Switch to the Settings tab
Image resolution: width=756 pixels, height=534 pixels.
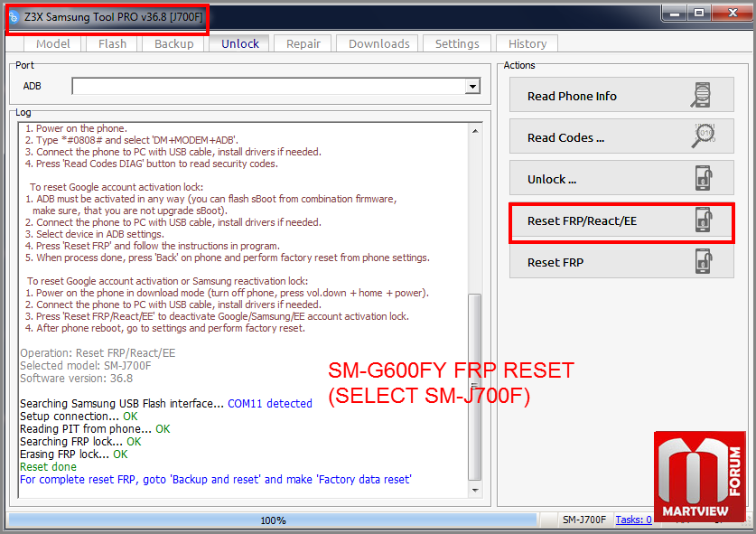457,43
